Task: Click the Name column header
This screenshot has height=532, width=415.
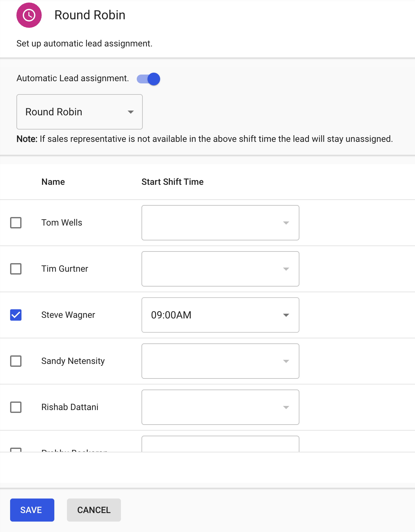Action: pos(53,182)
